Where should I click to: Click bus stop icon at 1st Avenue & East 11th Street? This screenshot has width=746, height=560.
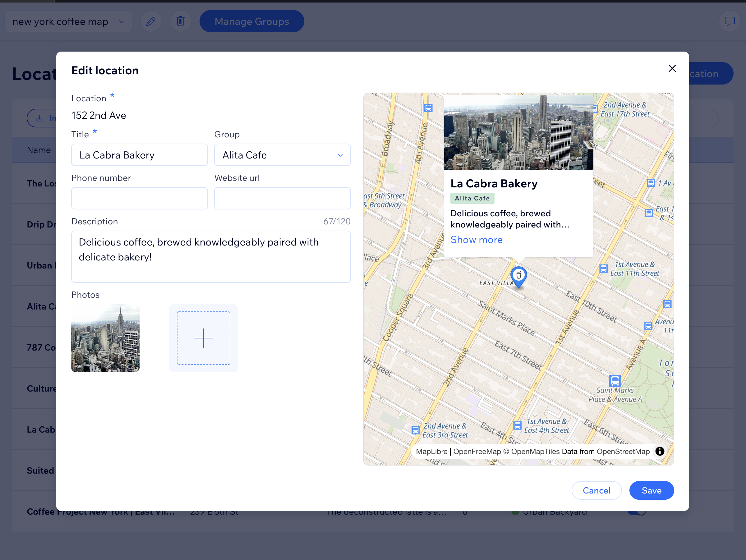[x=603, y=269]
